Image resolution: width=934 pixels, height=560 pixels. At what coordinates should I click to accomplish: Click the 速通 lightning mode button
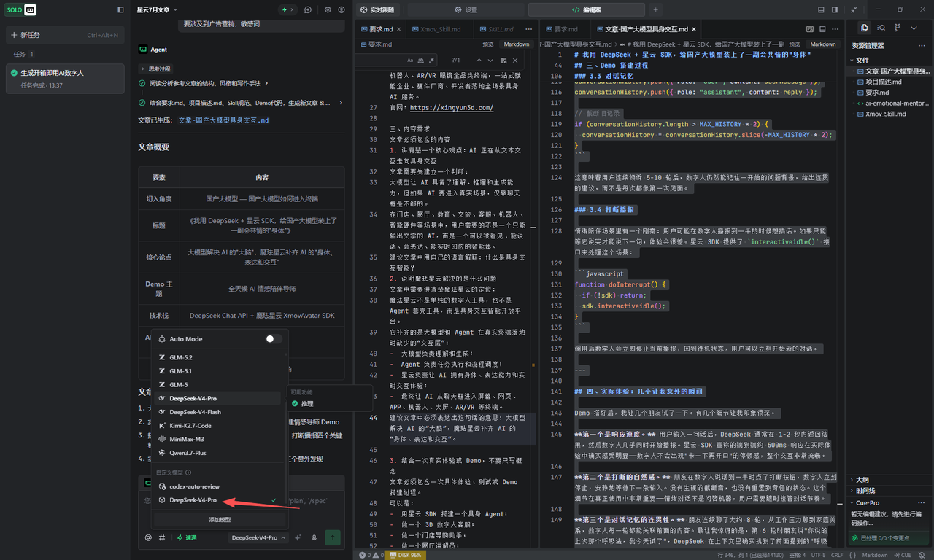pyautogui.click(x=187, y=537)
